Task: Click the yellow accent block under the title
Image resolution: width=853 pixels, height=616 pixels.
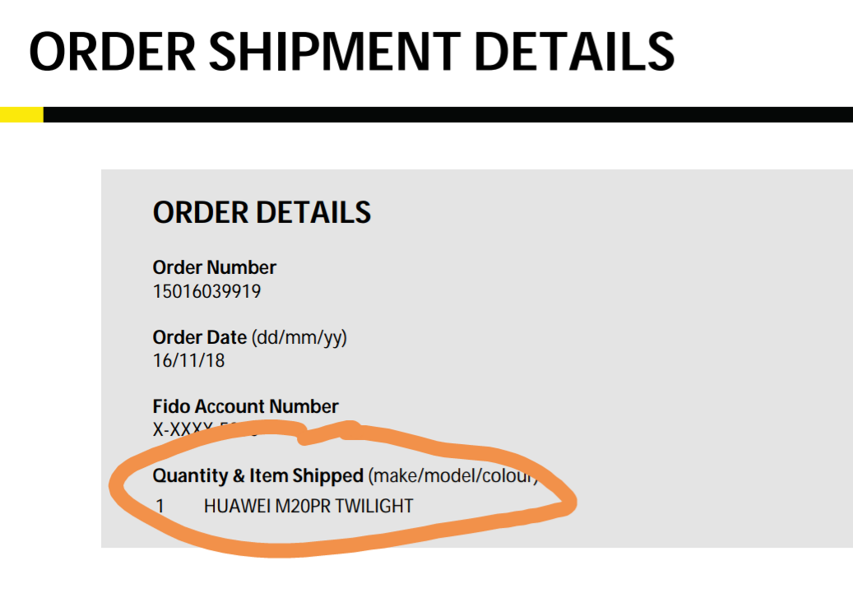Action: (21, 114)
